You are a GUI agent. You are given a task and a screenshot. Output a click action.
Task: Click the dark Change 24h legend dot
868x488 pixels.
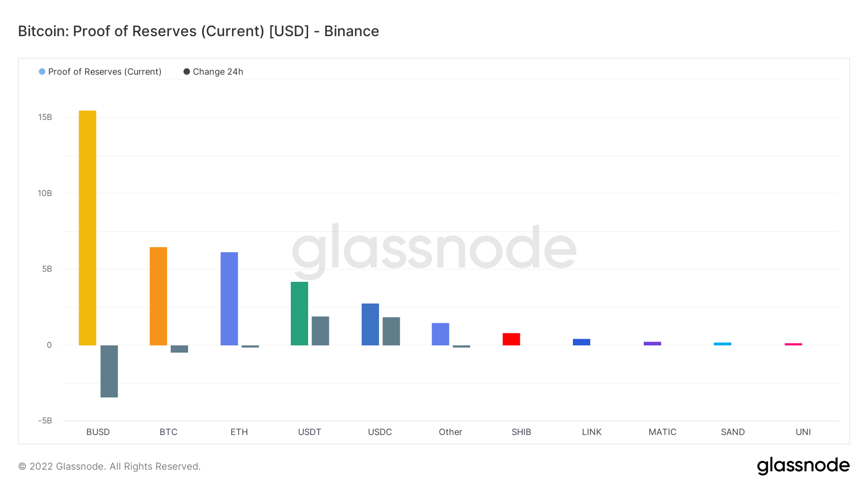coord(187,72)
